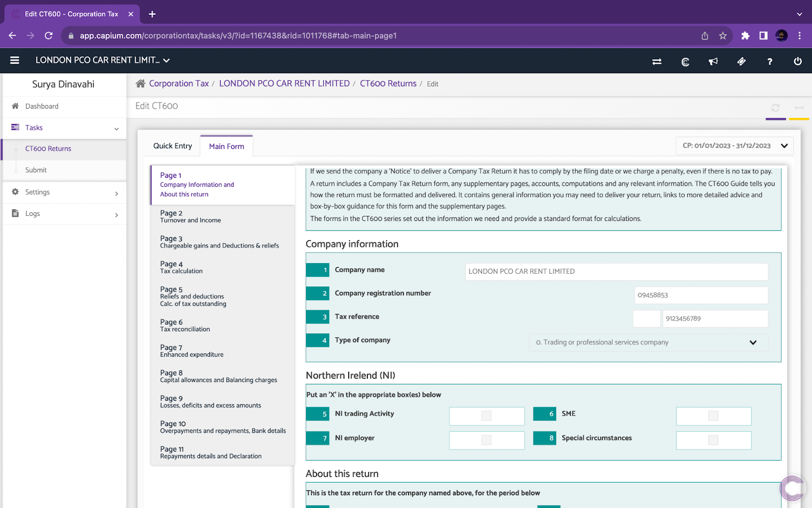This screenshot has height=508, width=812.
Task: Open Page 3 Chargeable gains
Action: pyautogui.click(x=223, y=242)
